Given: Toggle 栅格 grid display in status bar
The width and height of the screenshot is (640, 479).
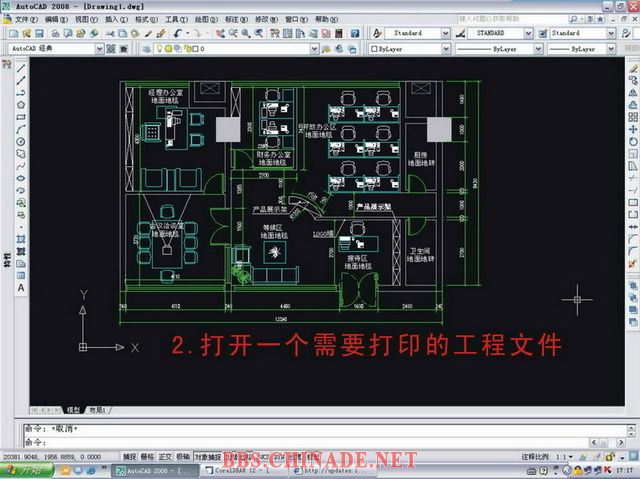Looking at the screenshot, I should [147, 457].
